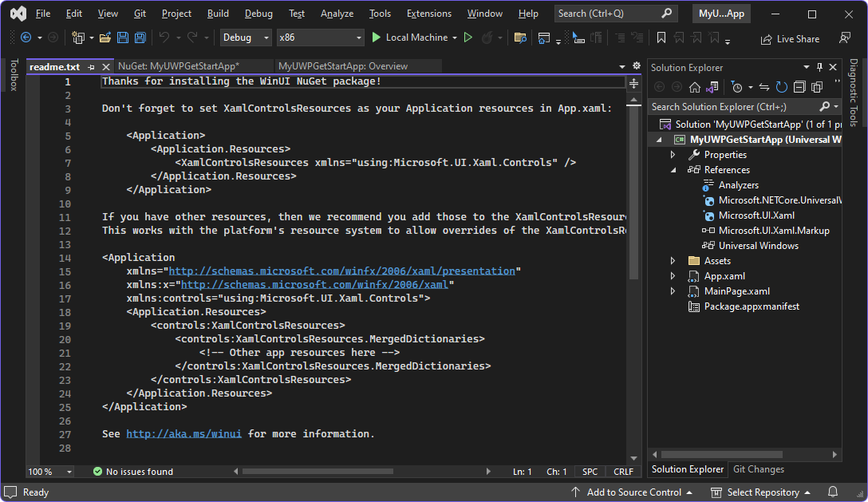Collapse All items in Solution Explorer
Viewport: 868px width, 502px height.
[x=799, y=87]
